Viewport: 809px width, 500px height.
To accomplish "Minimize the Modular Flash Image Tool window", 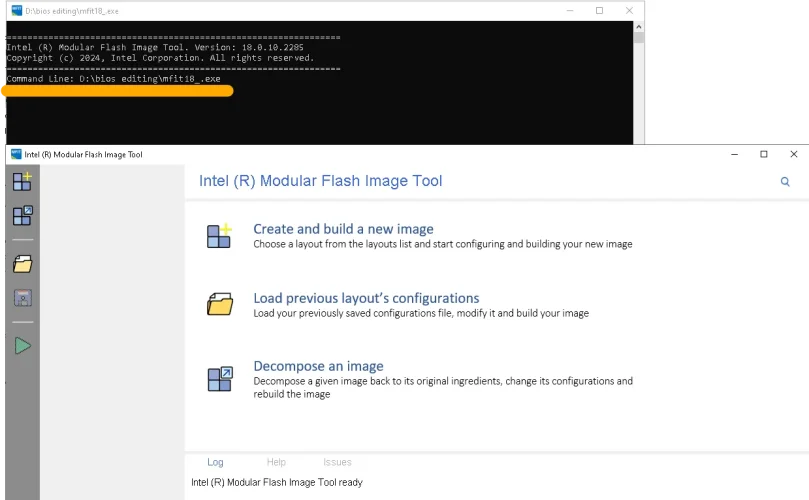I will pos(734,154).
